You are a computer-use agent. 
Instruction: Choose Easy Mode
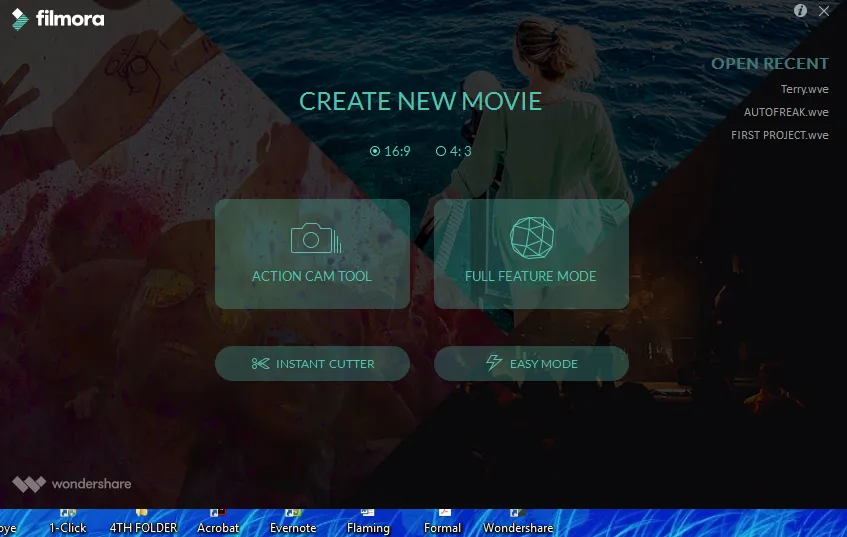pyautogui.click(x=531, y=364)
